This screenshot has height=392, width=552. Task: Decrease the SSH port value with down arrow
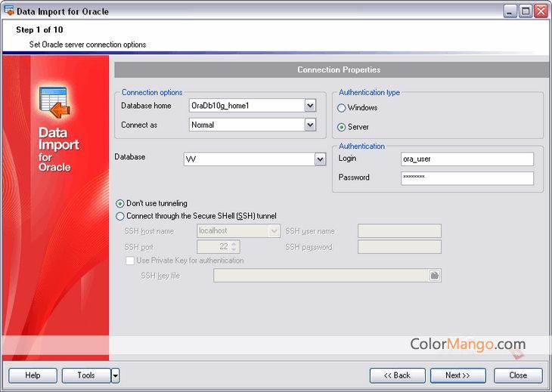tap(234, 249)
